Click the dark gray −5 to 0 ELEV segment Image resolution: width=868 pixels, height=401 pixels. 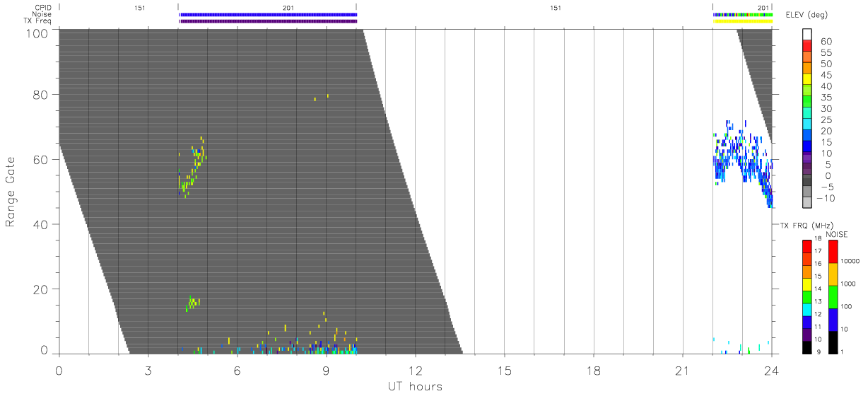[807, 181]
